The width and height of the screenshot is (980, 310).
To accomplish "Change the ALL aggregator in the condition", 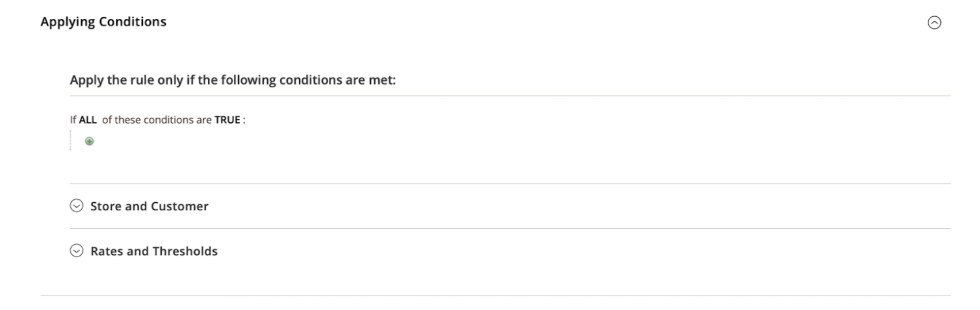I will (x=88, y=120).
